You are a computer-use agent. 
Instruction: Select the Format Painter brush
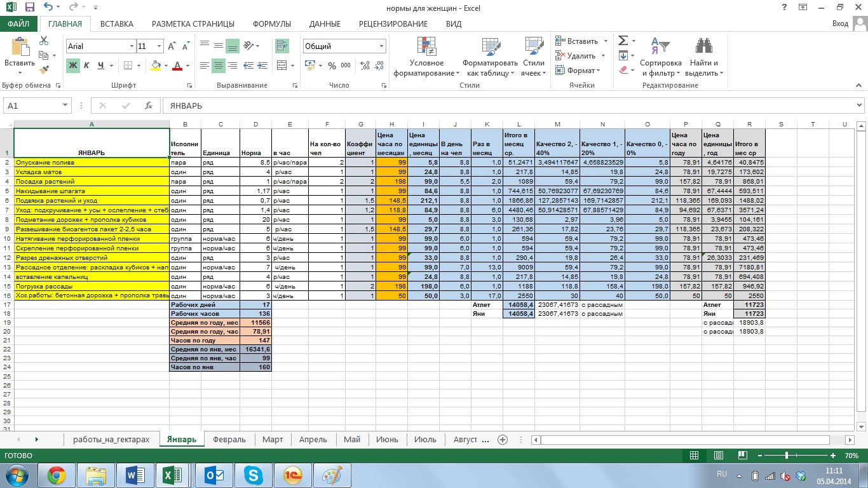point(44,70)
